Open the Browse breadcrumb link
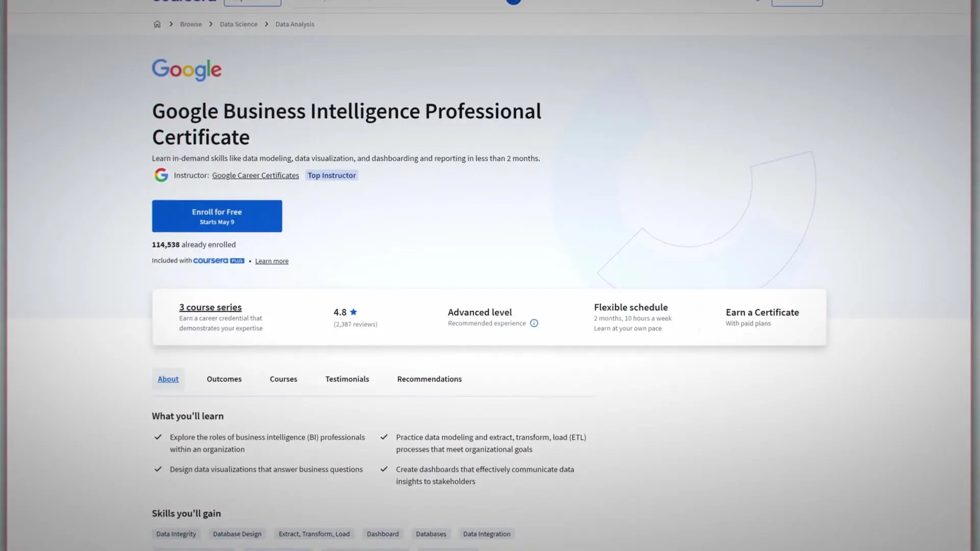The width and height of the screenshot is (980, 551). [190, 24]
